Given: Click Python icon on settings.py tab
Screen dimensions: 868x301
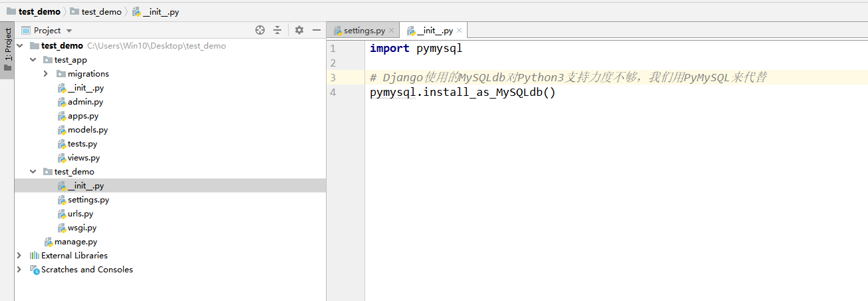Looking at the screenshot, I should pos(338,31).
